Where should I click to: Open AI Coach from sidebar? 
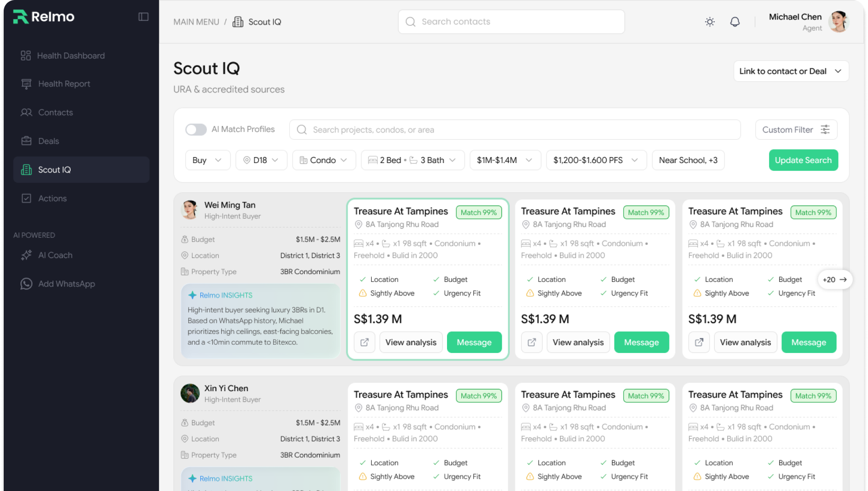coord(55,255)
